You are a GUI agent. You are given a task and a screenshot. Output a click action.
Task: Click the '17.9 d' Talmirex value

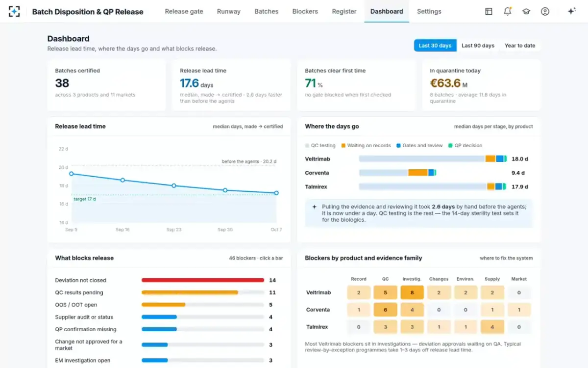click(x=520, y=186)
